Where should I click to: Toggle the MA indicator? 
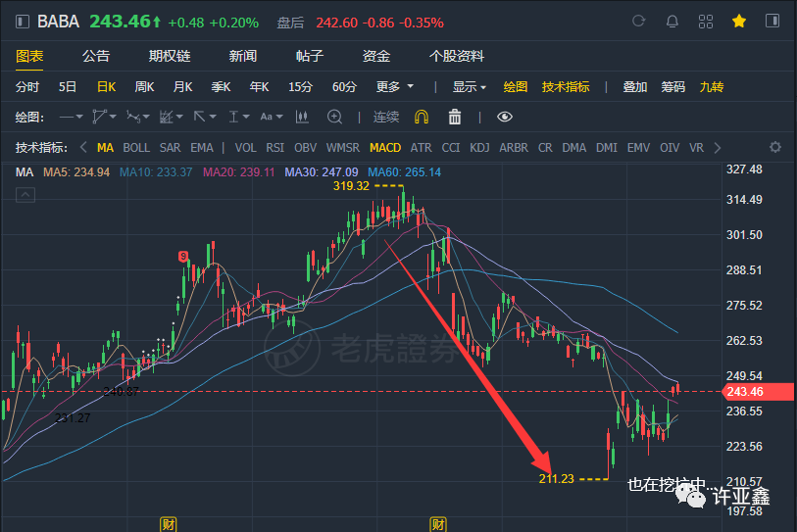click(105, 147)
